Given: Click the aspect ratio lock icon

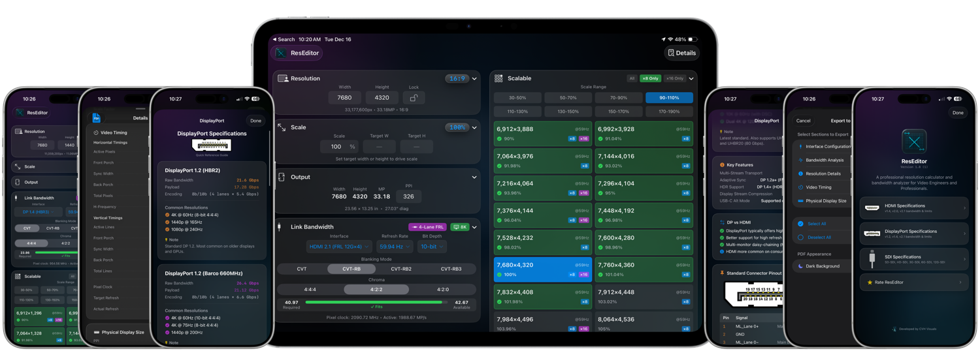Looking at the screenshot, I should click(414, 98).
